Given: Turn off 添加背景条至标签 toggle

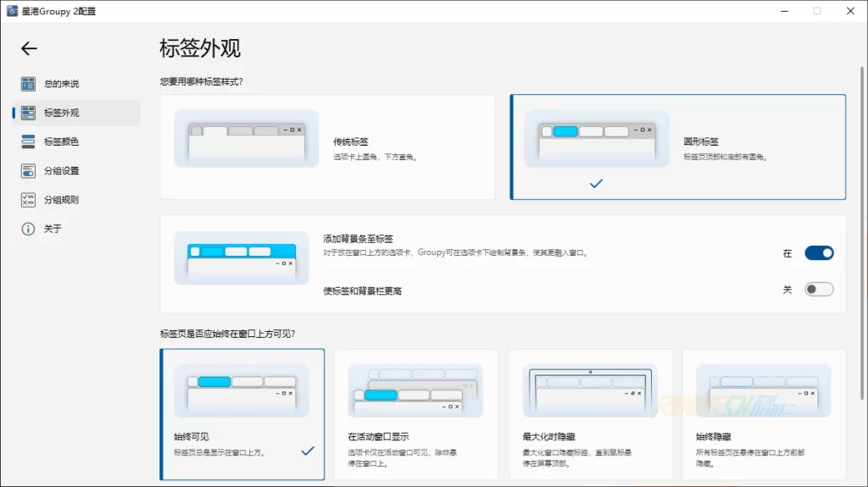Looking at the screenshot, I should 819,253.
